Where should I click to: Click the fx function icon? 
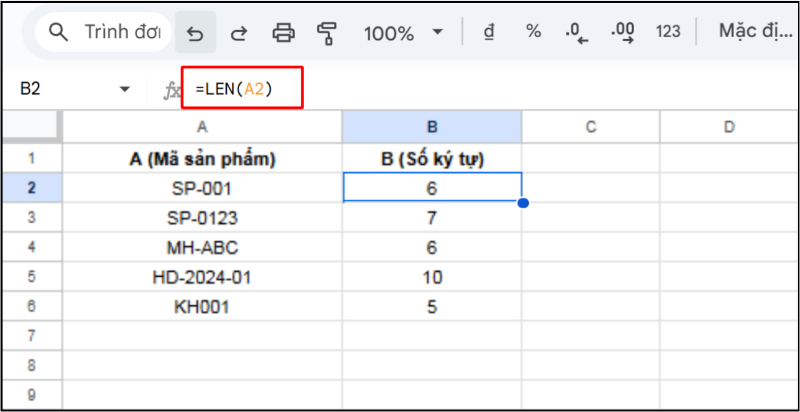(172, 91)
